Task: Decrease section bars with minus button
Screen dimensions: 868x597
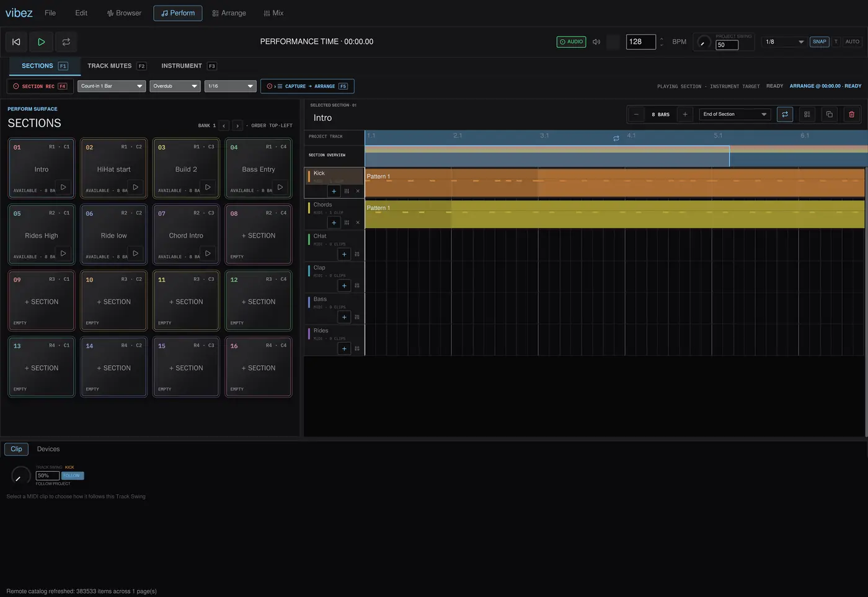Action: click(636, 114)
